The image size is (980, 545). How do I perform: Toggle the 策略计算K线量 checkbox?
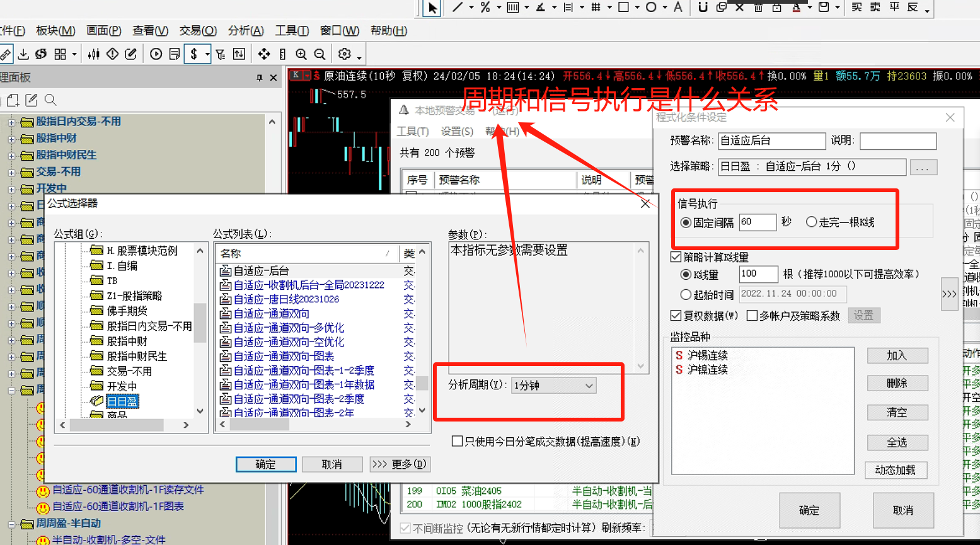click(676, 257)
